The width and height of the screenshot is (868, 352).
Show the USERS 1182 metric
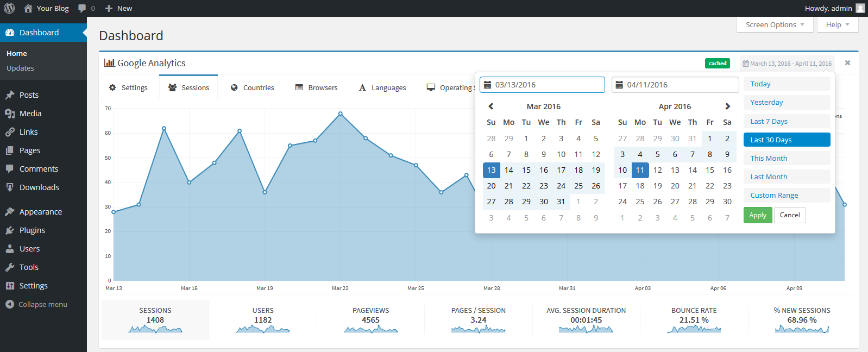[263, 320]
